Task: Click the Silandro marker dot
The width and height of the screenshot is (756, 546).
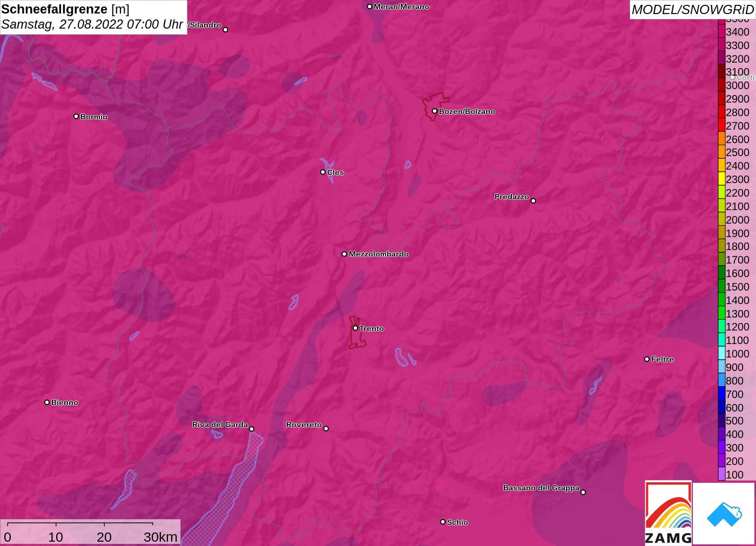Action: (x=226, y=30)
